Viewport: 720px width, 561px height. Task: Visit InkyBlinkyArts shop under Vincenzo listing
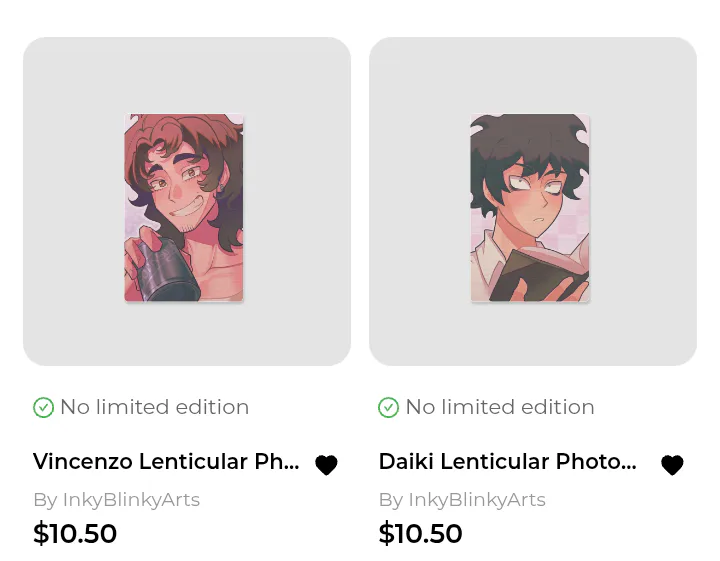pyautogui.click(x=131, y=499)
